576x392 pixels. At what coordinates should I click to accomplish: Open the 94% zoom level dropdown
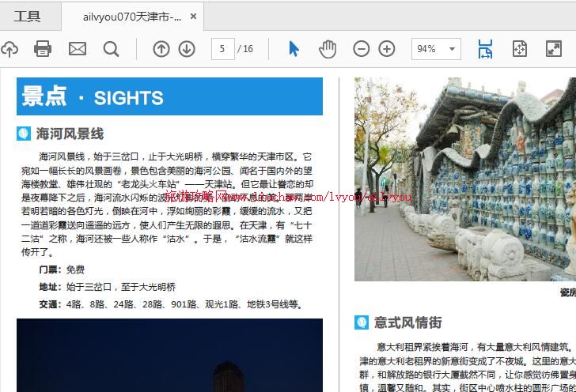point(436,49)
